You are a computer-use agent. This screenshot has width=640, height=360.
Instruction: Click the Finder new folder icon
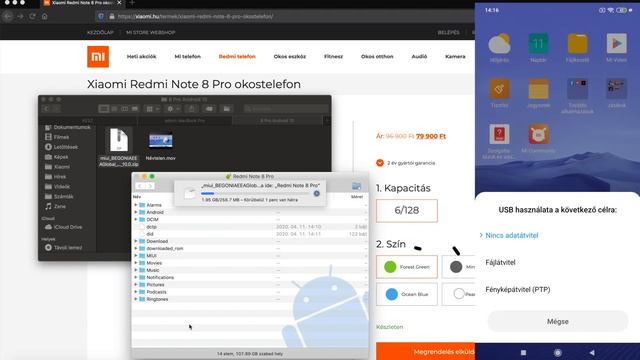click(x=227, y=109)
